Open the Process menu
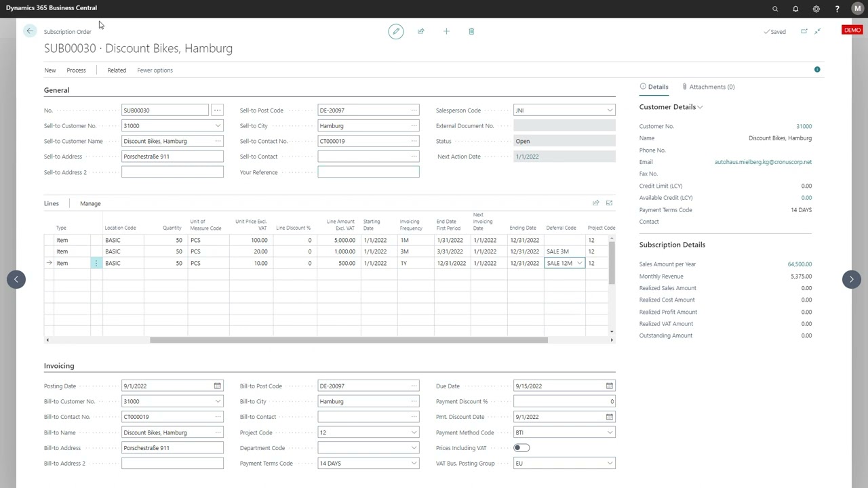The image size is (868, 488). (76, 70)
